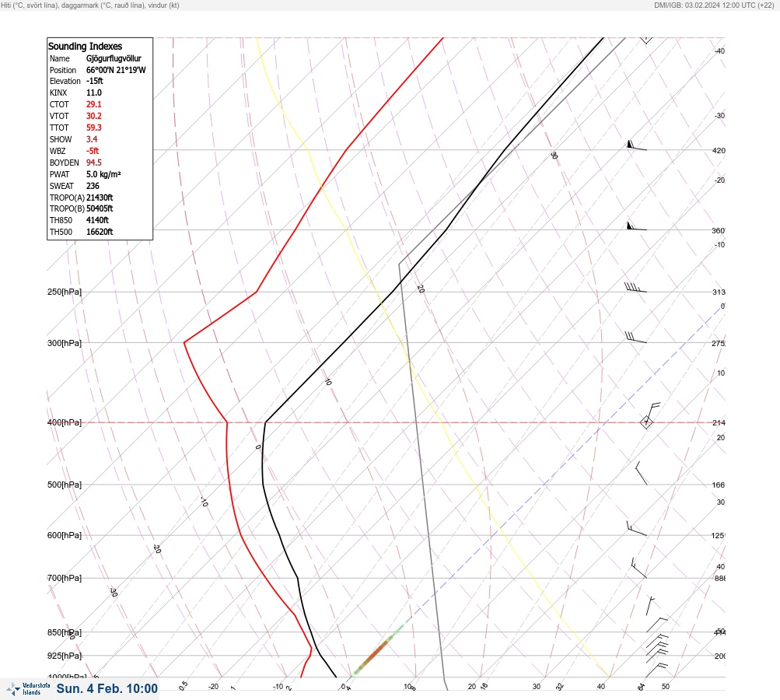Click the '925[hPa]' pressure label
Viewport: 780px width, 700px height.
(65, 656)
